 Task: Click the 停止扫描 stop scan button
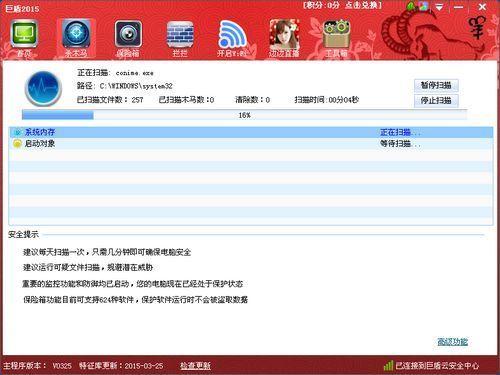point(436,101)
